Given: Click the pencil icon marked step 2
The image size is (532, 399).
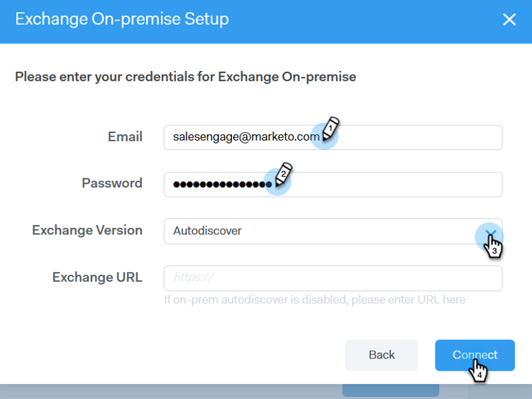Looking at the screenshot, I should point(284,174).
